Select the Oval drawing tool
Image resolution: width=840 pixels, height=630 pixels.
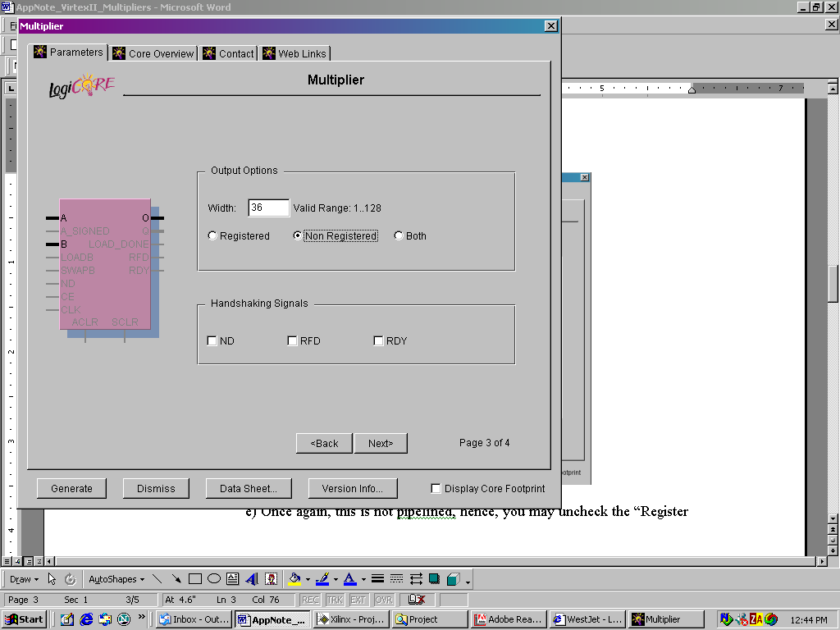point(214,579)
